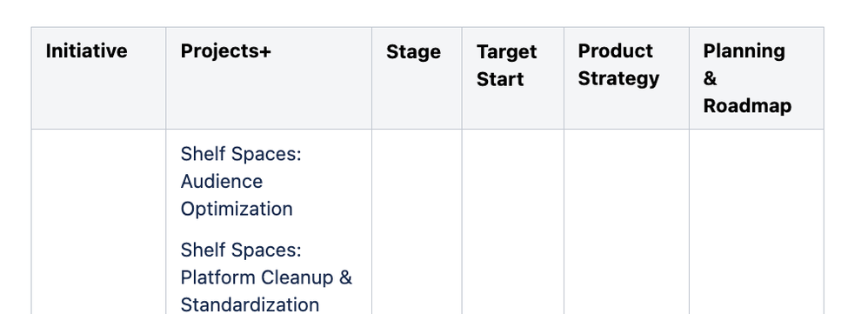Screen dimensions: 868x314
Task: Click the divider between Stage and Target Start headers
Action: [x=462, y=78]
